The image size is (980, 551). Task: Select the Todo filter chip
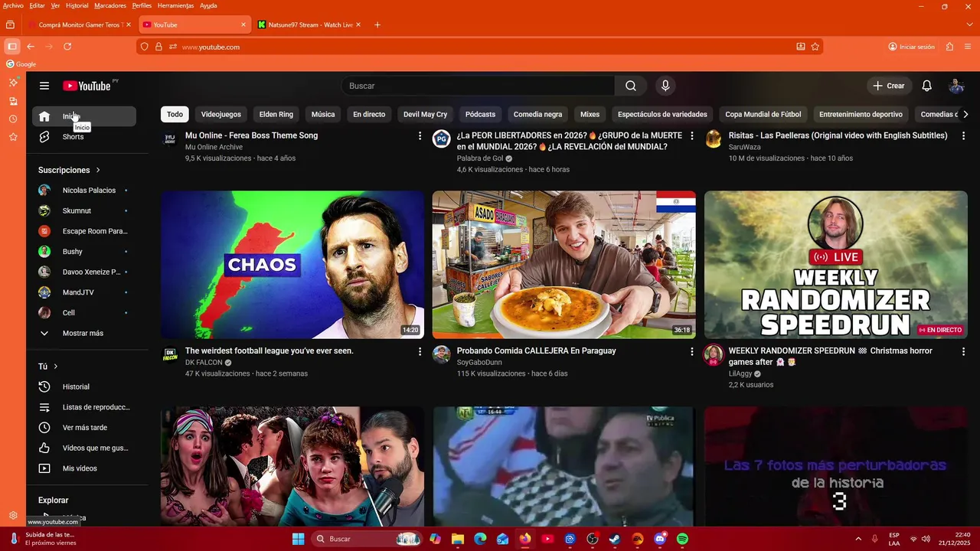[x=175, y=114]
